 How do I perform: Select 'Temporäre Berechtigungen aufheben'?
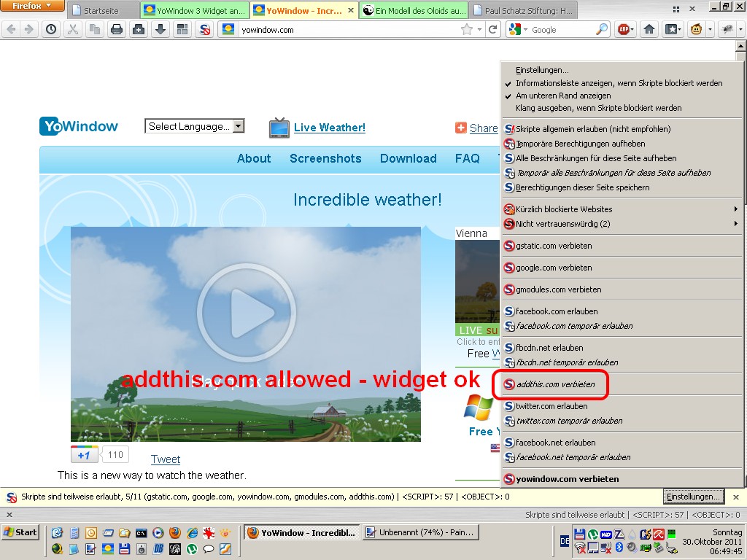click(622, 144)
